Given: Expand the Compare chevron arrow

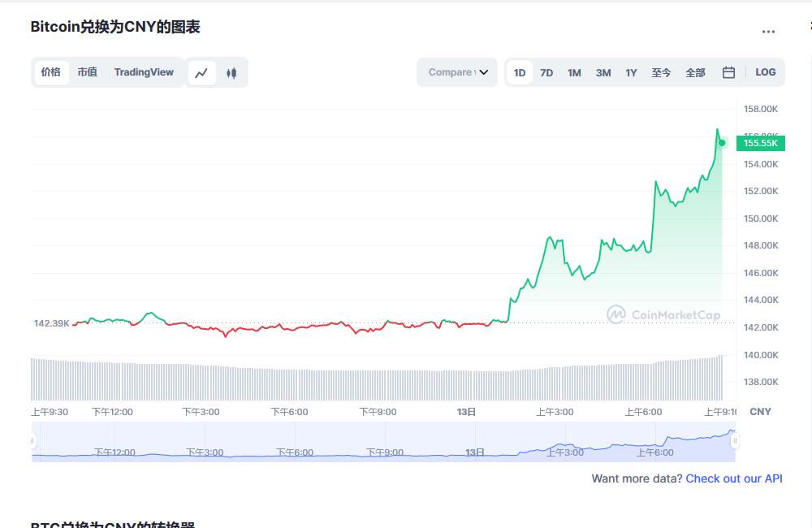Looking at the screenshot, I should (x=485, y=72).
